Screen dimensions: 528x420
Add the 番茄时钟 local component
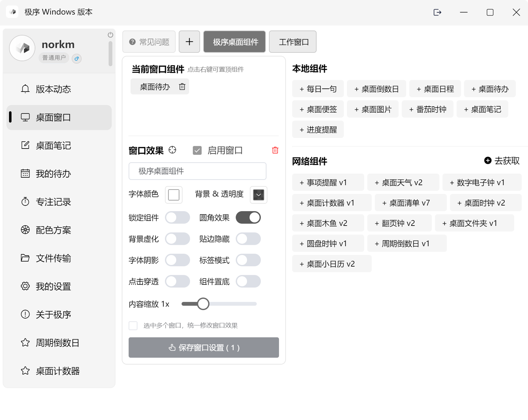428,109
